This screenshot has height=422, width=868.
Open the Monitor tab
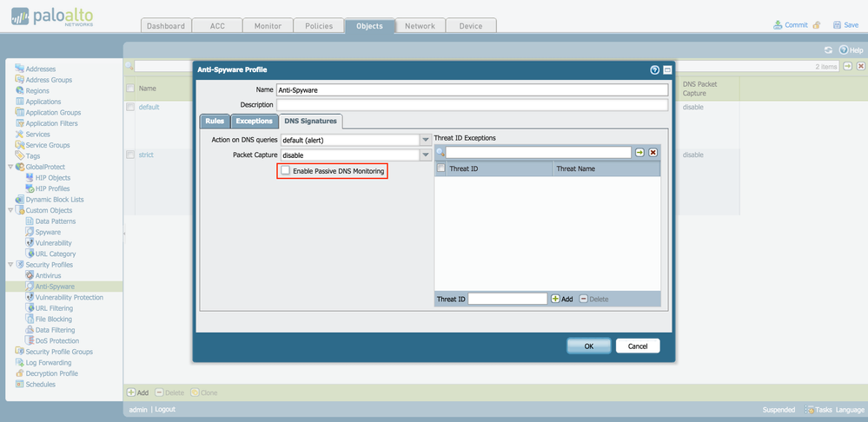pyautogui.click(x=268, y=26)
